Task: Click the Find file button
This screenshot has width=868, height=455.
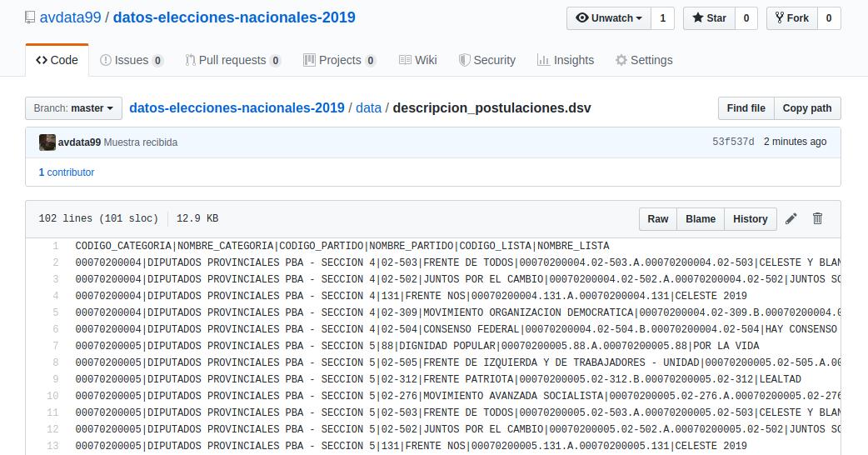Action: [746, 108]
